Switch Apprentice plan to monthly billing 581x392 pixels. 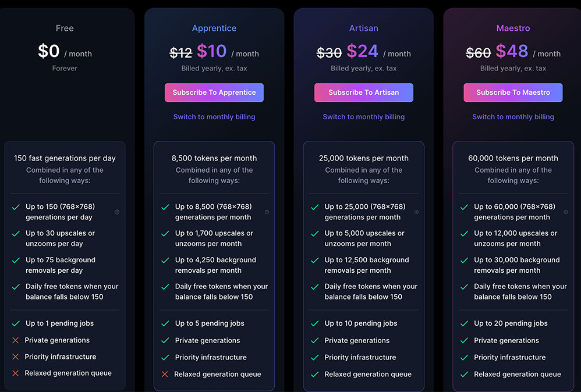coord(214,117)
